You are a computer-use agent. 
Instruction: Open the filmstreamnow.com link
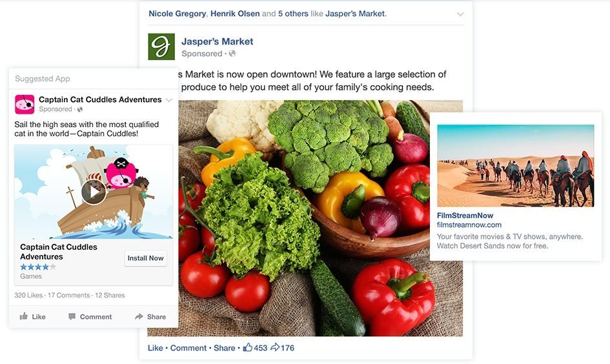click(x=469, y=225)
